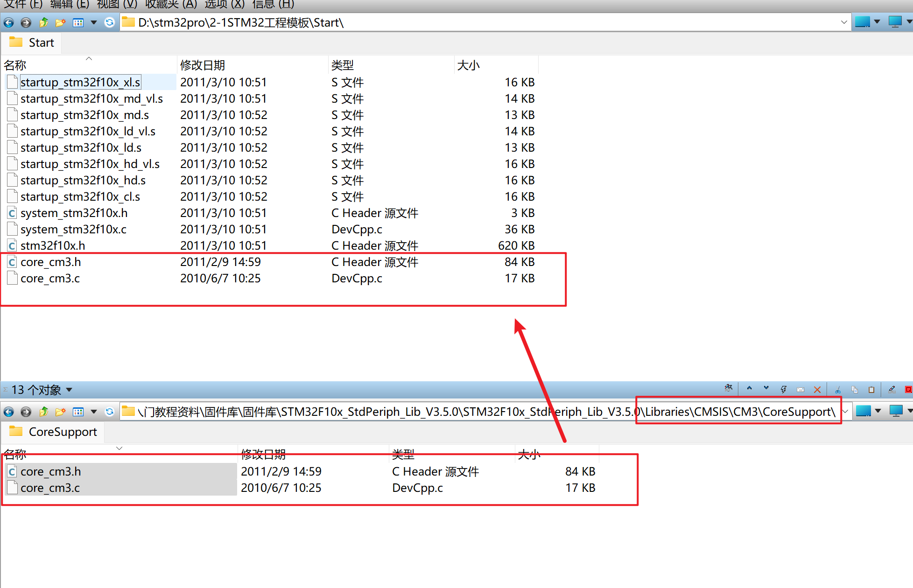Open the 信息 (H) menu

273,4
